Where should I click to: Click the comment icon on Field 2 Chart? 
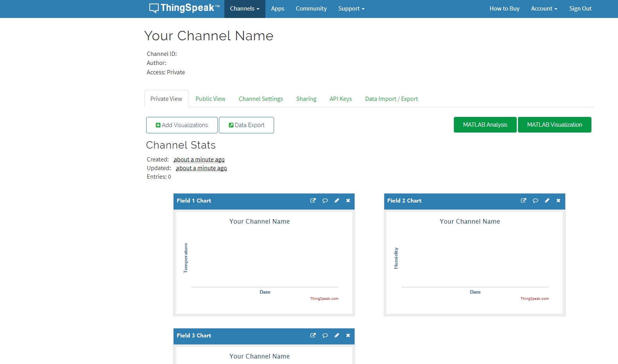click(x=536, y=201)
